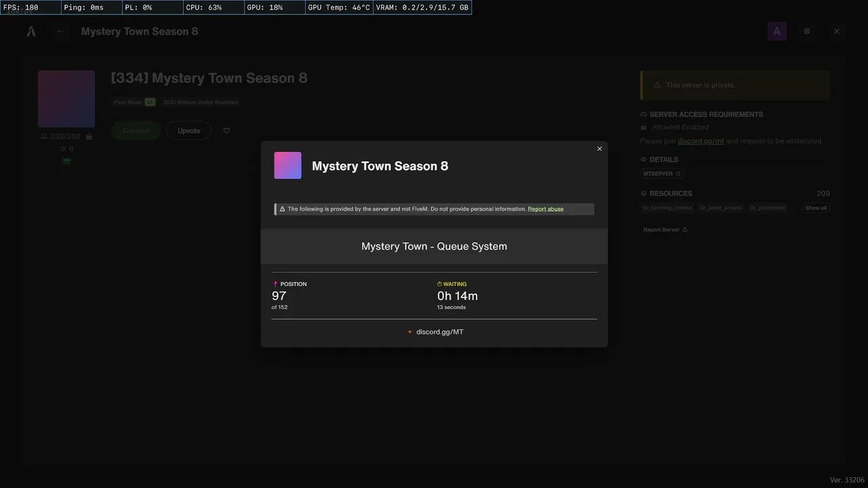
Task: Click the 0r_plantsnew resource chip
Action: [768, 207]
